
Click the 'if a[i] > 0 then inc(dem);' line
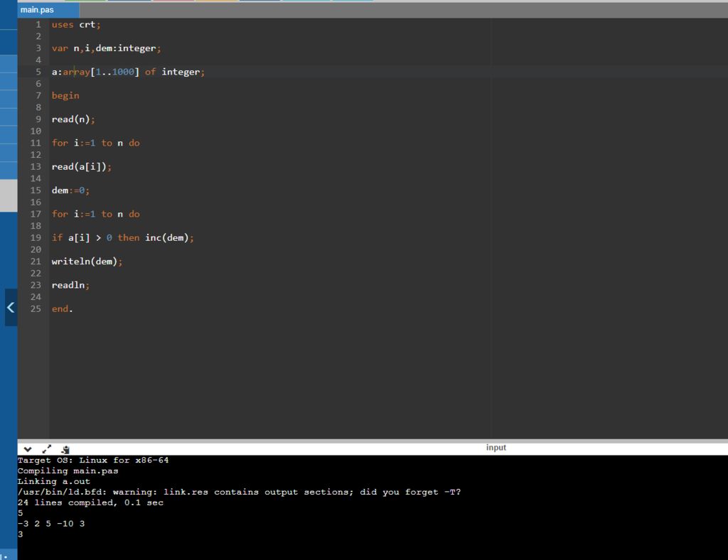pos(122,237)
